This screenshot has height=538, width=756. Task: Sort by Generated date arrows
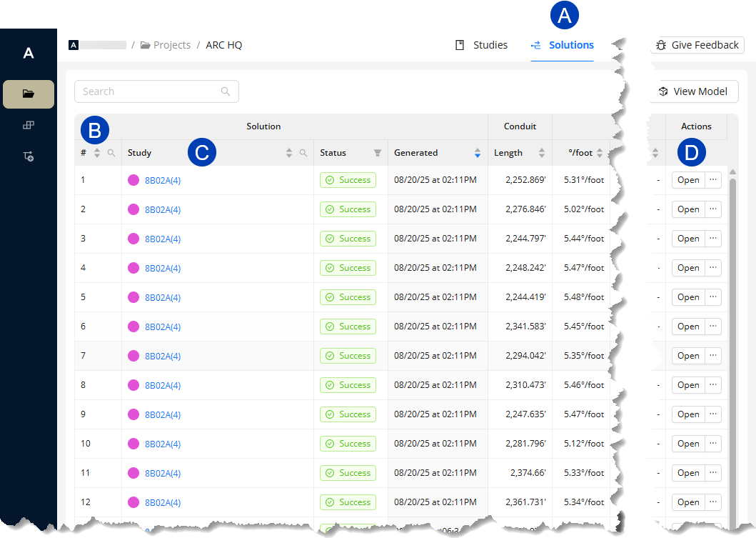coord(478,153)
